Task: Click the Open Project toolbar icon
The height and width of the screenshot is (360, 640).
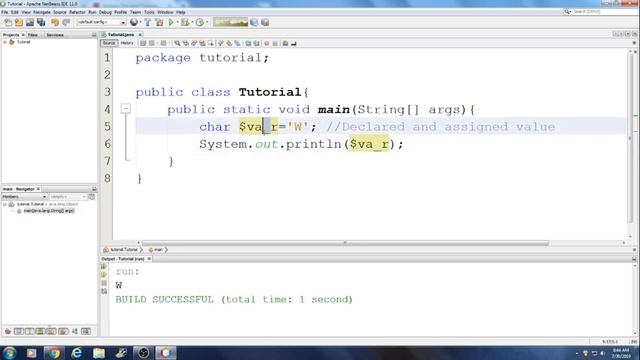Action: click(x=30, y=22)
